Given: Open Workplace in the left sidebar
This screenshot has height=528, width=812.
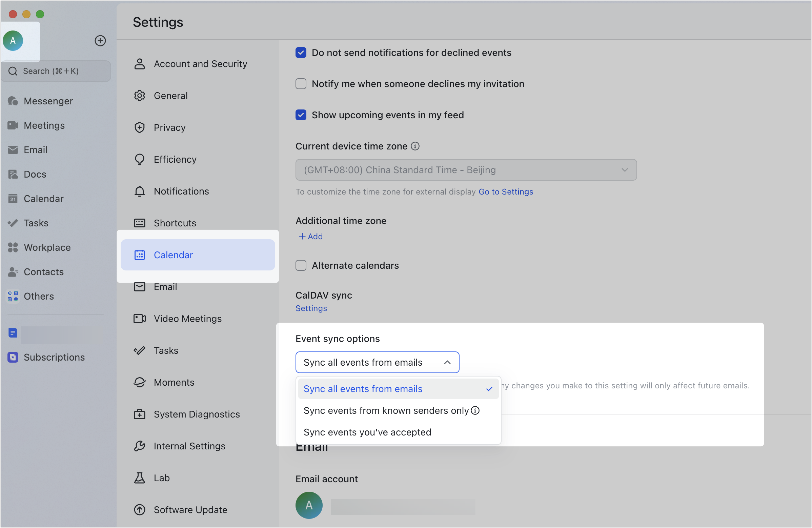Looking at the screenshot, I should tap(39, 247).
